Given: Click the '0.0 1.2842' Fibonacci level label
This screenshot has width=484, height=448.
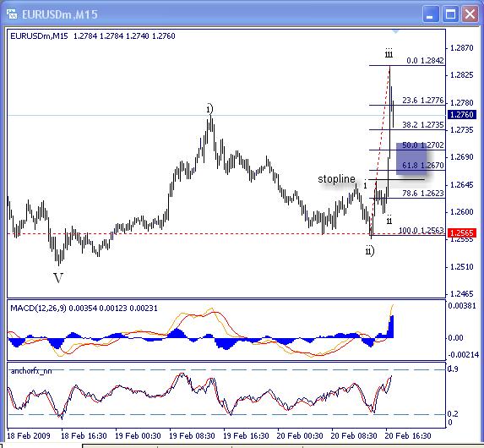Looking at the screenshot, I should point(425,61).
